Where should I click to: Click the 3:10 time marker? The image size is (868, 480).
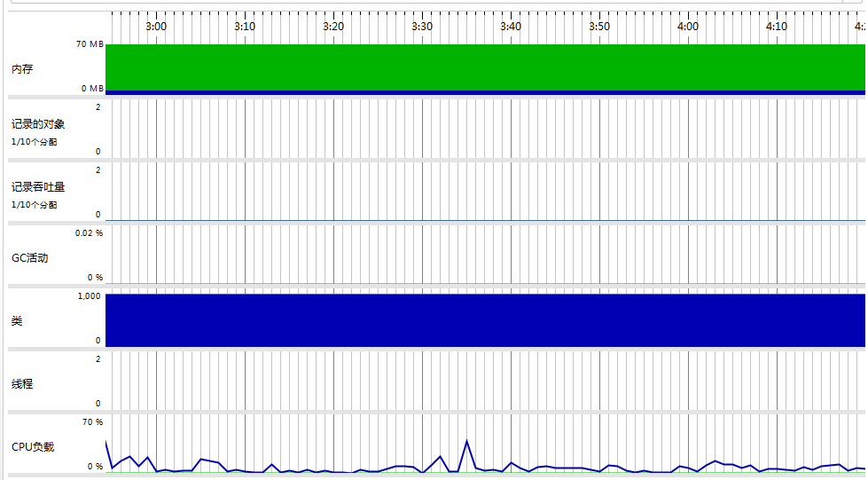coord(245,26)
